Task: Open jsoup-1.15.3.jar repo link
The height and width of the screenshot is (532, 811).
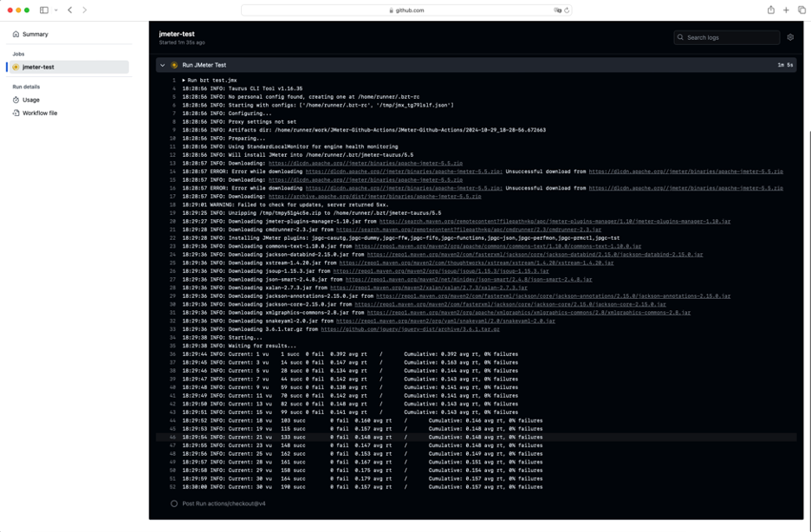Action: coord(441,271)
